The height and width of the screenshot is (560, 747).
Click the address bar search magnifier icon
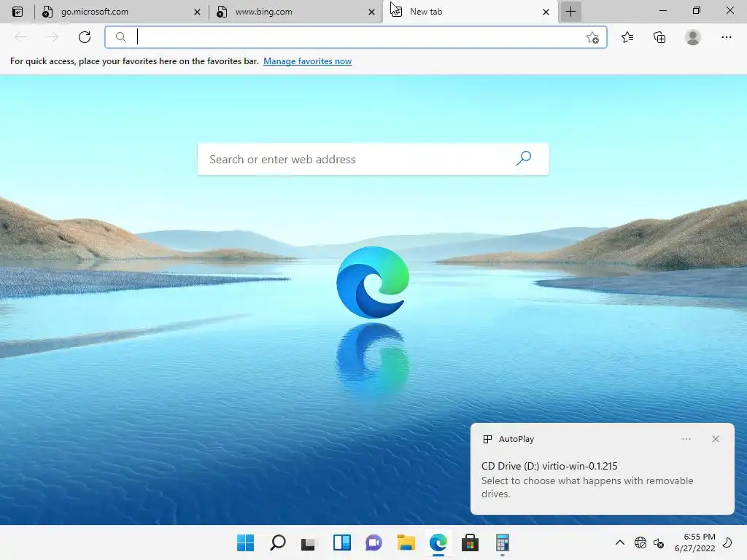pyautogui.click(x=121, y=37)
